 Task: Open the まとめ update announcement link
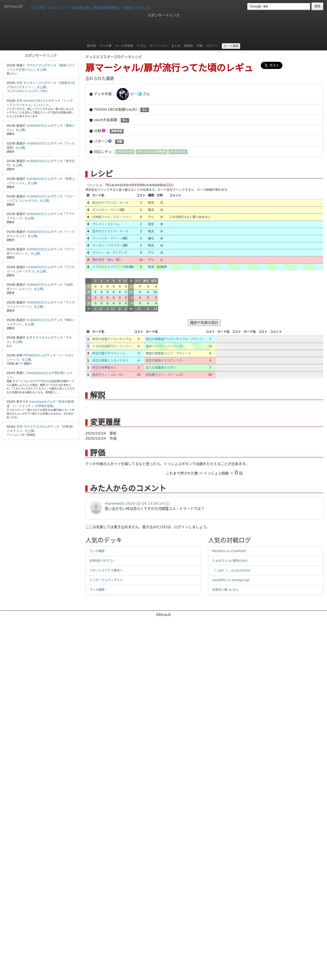coord(92,8)
